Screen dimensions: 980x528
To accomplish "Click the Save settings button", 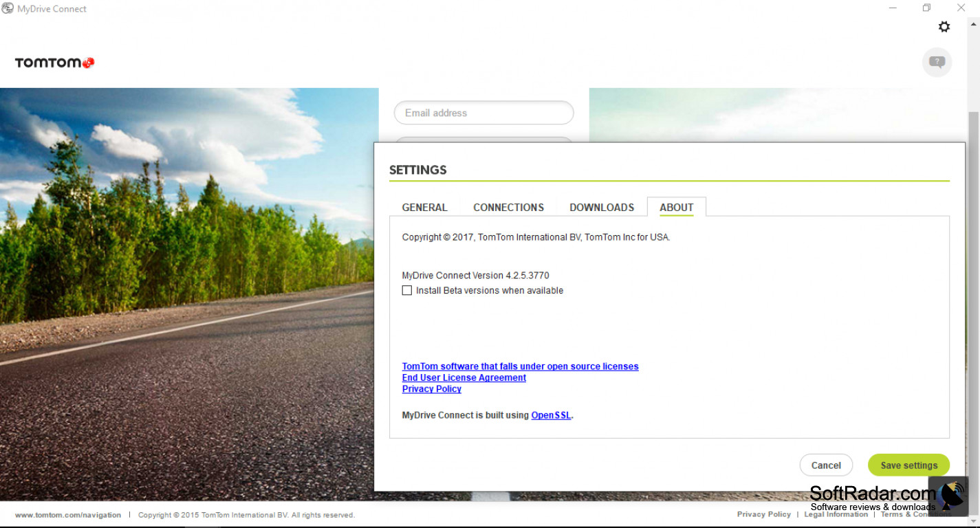I will [908, 465].
